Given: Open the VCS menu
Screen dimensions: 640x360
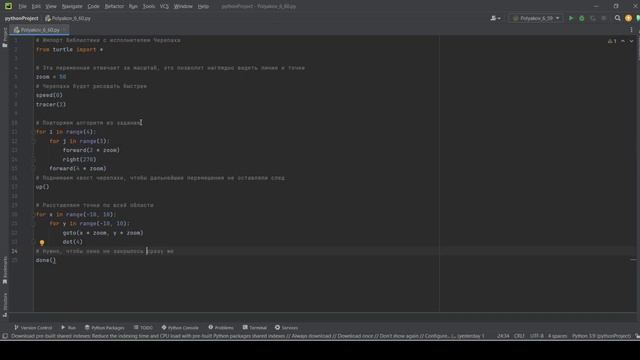Looking at the screenshot, I should (x=164, y=6).
